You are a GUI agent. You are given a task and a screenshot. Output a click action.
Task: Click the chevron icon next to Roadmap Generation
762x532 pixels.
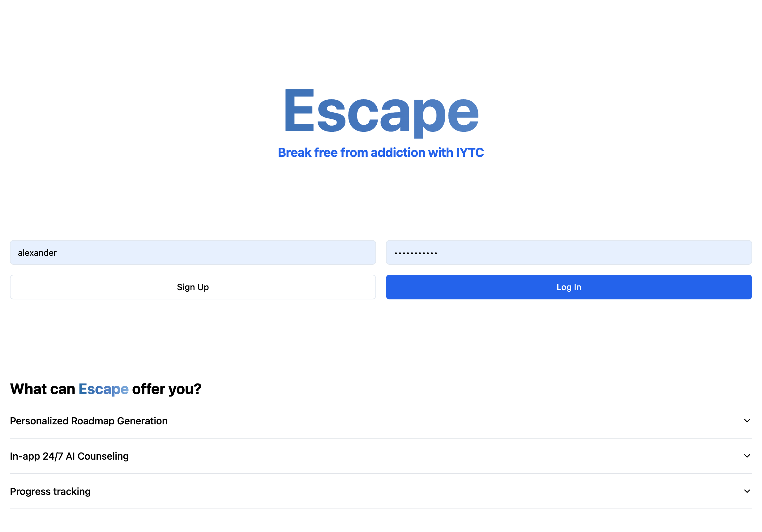tap(747, 421)
